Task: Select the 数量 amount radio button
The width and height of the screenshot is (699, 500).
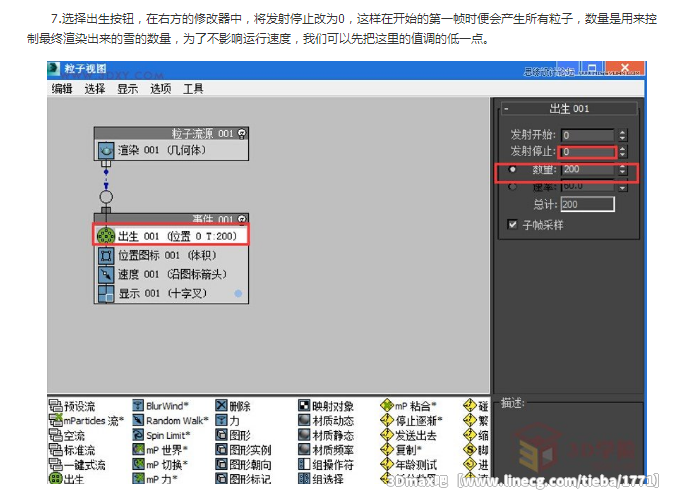Action: pos(512,169)
